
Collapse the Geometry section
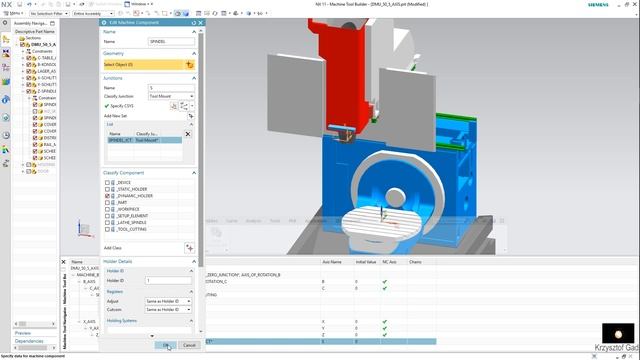194,53
